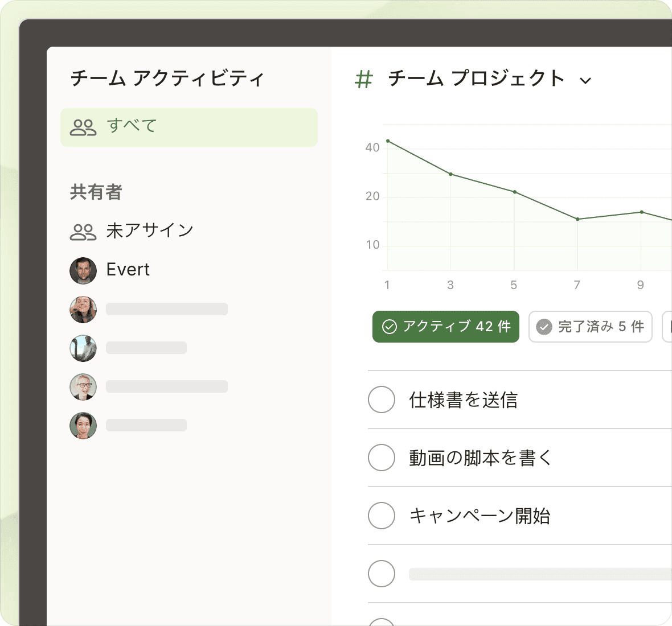Viewport: 672px width, 626px height.
Task: Toggle the checkbox of the untitled placeholder task
Action: point(382,574)
